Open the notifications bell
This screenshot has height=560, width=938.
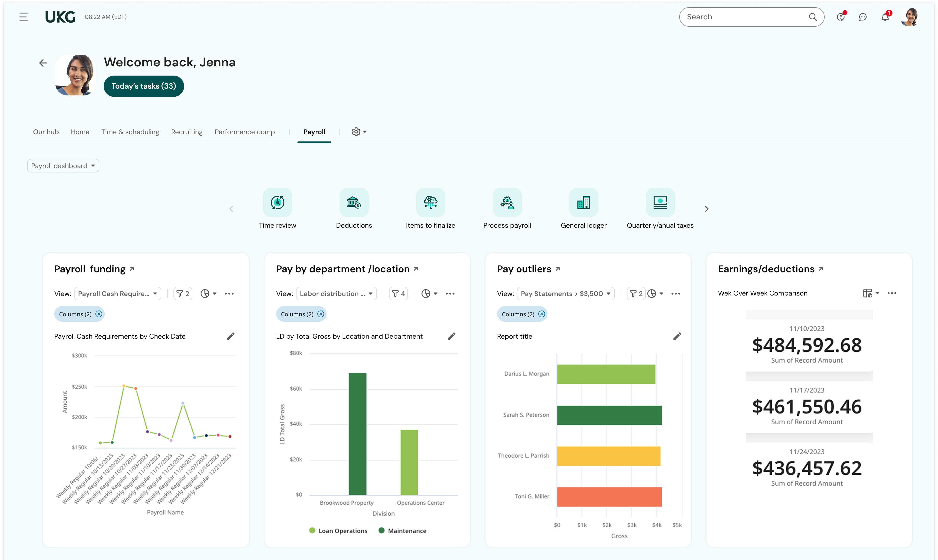coord(885,17)
